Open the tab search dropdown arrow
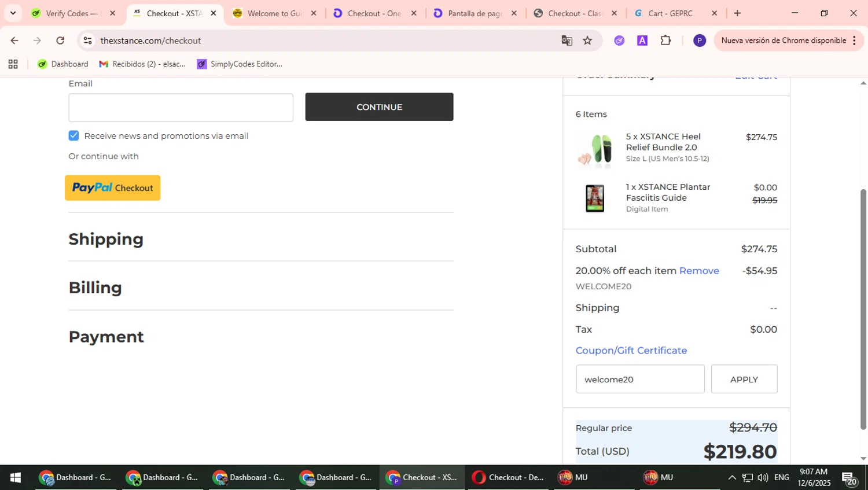 [x=13, y=13]
